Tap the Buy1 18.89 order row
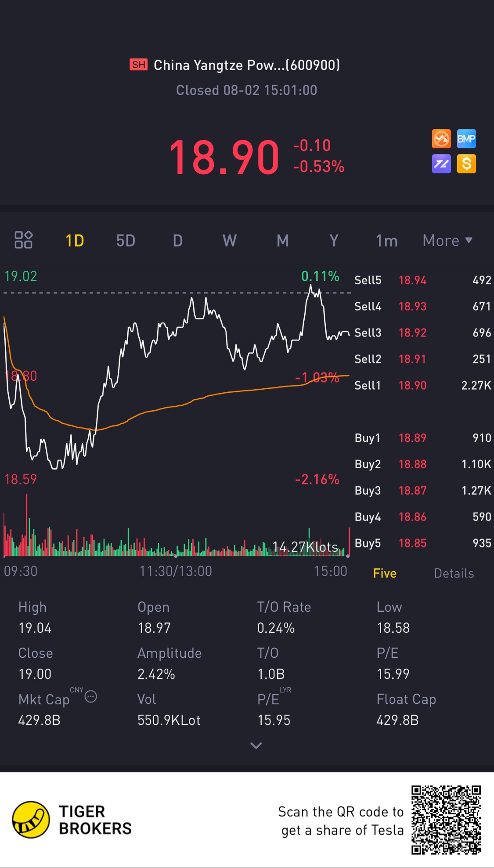Screen dimensions: 494x868 pos(423,438)
